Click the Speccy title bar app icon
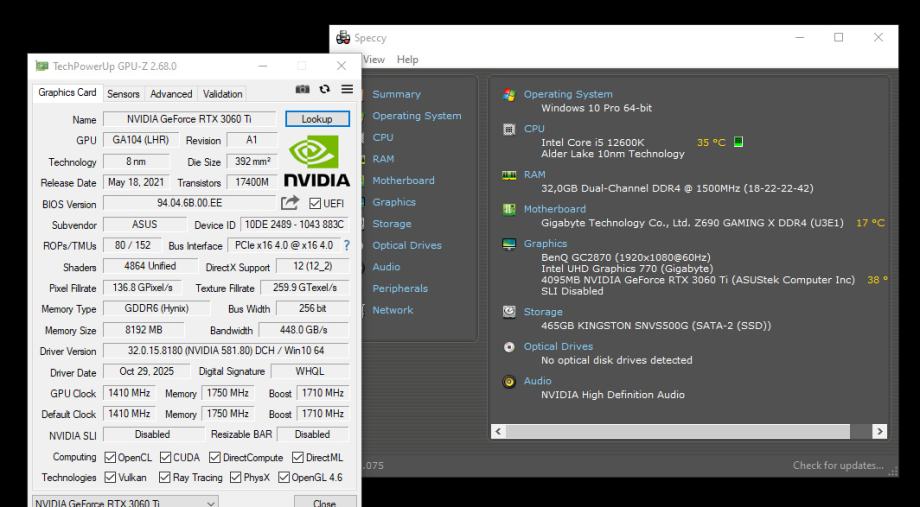The height and width of the screenshot is (507, 920). click(x=343, y=38)
